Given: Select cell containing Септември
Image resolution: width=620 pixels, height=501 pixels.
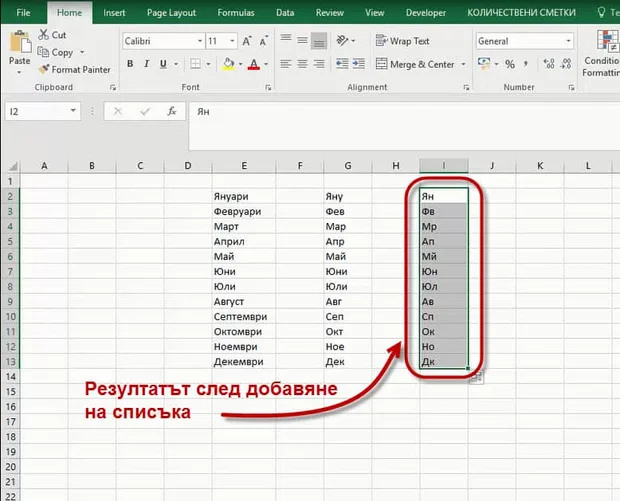Looking at the screenshot, I should tap(244, 317).
